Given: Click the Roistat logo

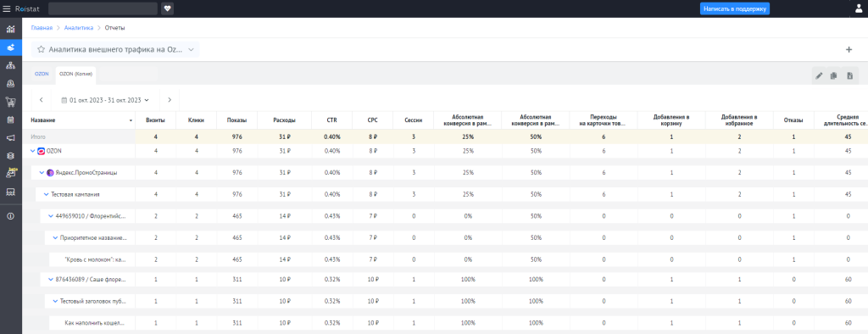Looking at the screenshot, I should tap(28, 8).
